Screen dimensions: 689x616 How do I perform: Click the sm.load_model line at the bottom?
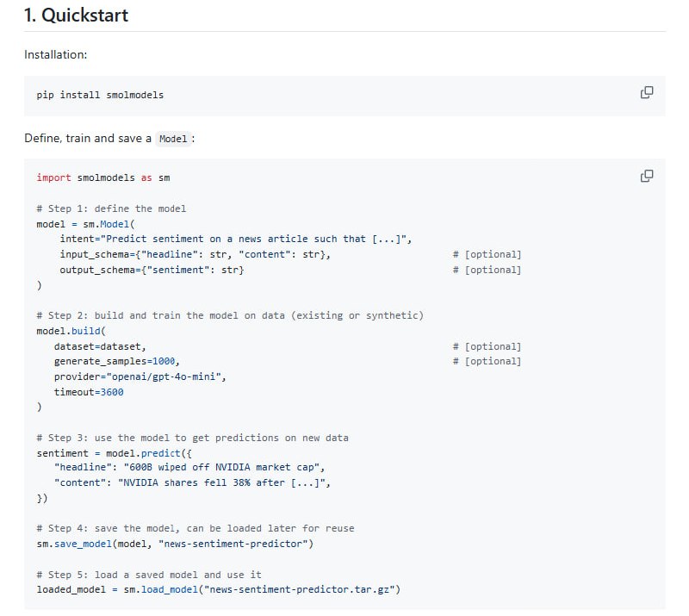pos(218,589)
